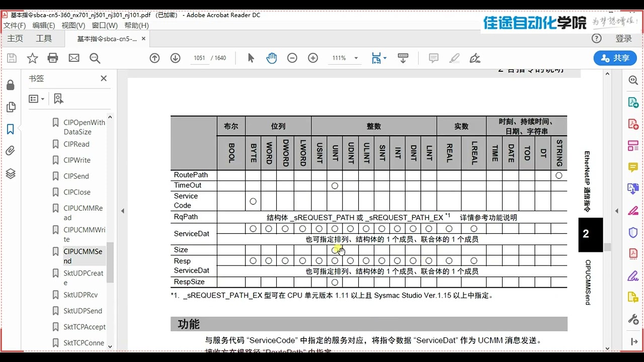Select the SktTCPAccept bookmark
The image size is (644, 362).
click(85, 327)
